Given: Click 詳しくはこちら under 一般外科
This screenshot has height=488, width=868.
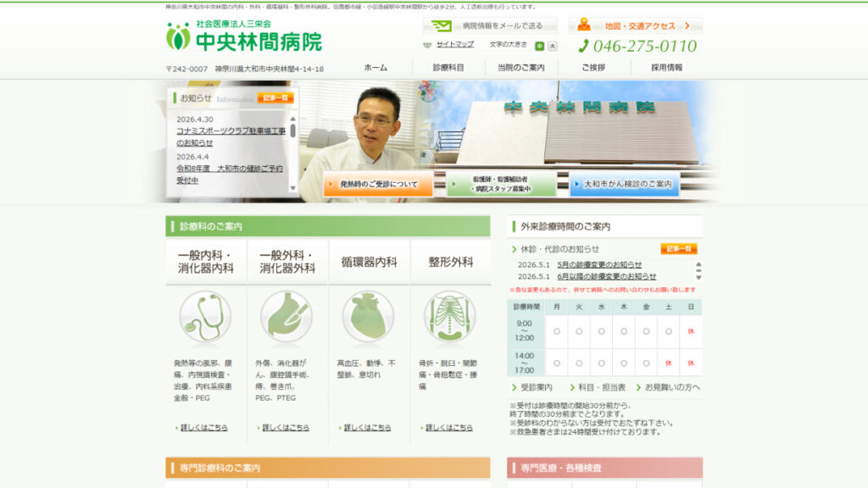Looking at the screenshot, I should 286,428.
